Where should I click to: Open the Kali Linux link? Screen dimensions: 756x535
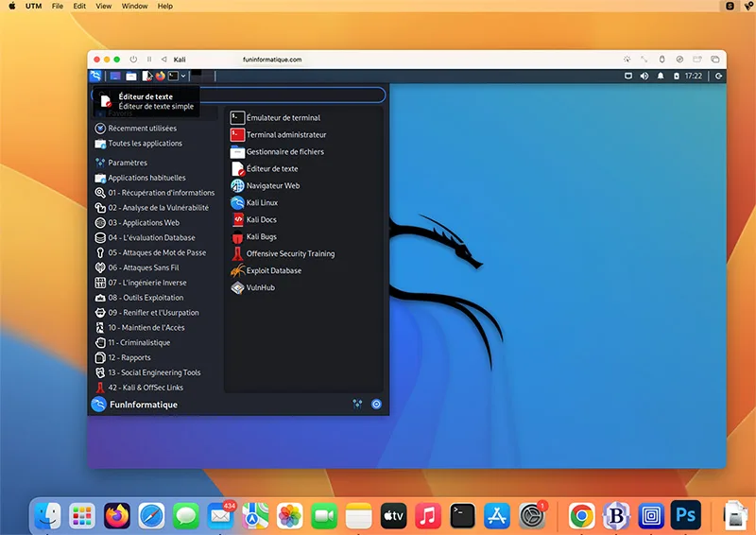pos(303,202)
